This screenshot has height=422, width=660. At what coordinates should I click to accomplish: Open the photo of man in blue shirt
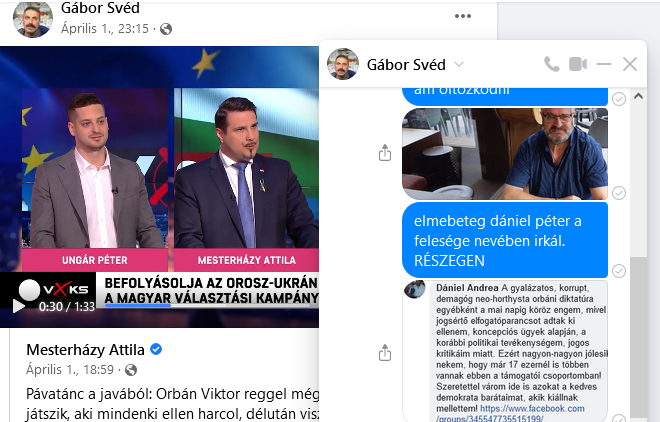coord(505,154)
